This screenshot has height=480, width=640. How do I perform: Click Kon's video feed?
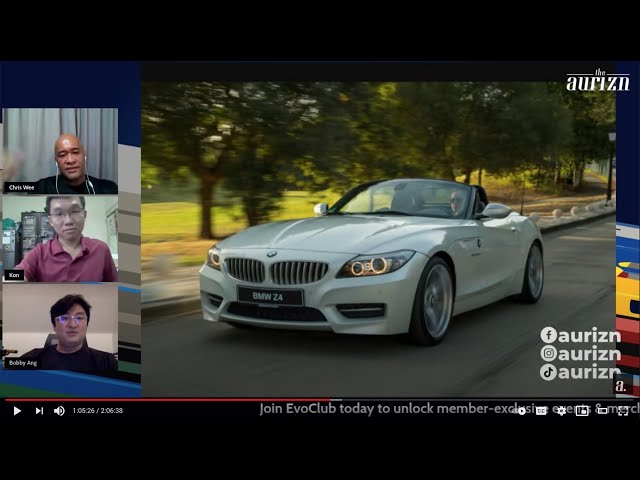pyautogui.click(x=60, y=239)
